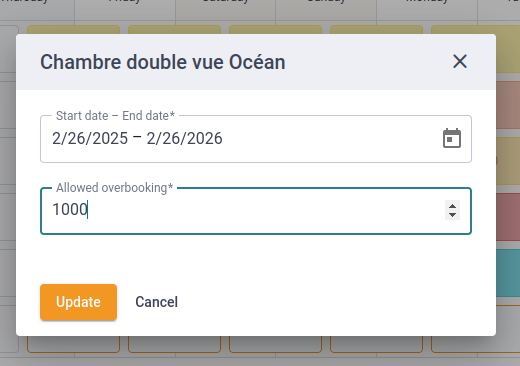
Task: Click dimmed backdrop left of the dialog
Action: (x=8, y=183)
